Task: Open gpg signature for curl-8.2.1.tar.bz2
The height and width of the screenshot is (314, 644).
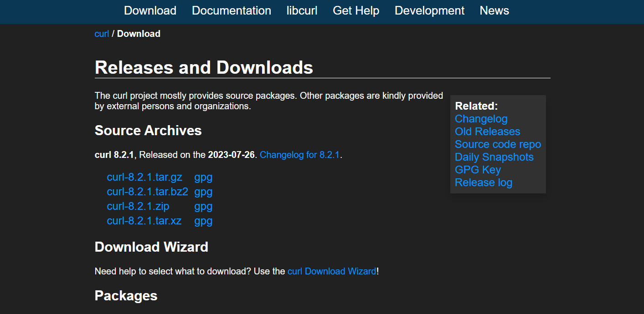Action: [203, 192]
